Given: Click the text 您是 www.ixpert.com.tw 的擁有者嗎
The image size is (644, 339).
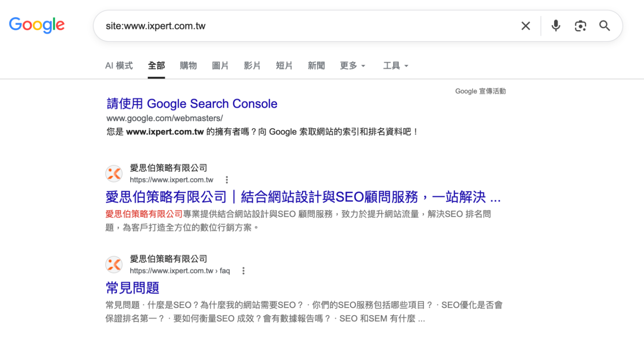Looking at the screenshot, I should pyautogui.click(x=181, y=132).
